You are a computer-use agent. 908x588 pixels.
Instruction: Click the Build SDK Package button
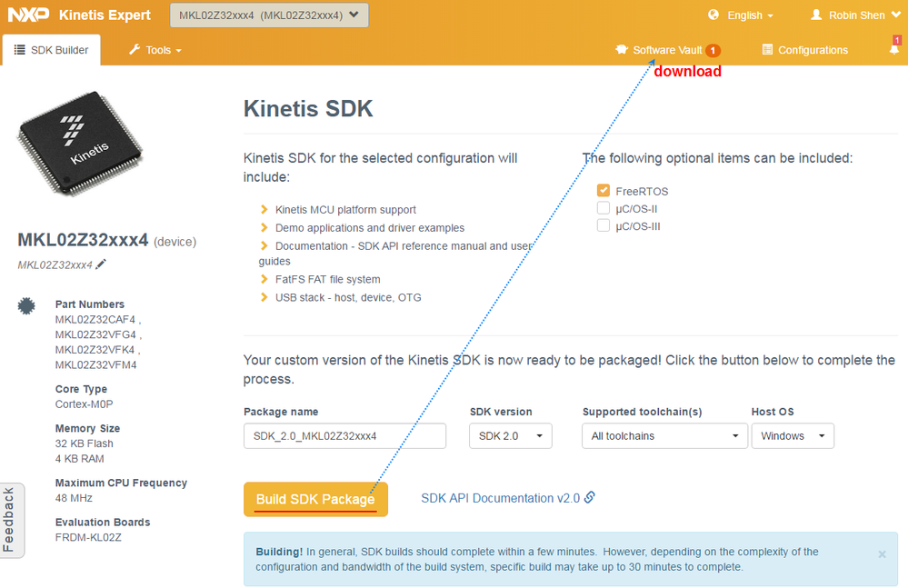[x=315, y=499]
